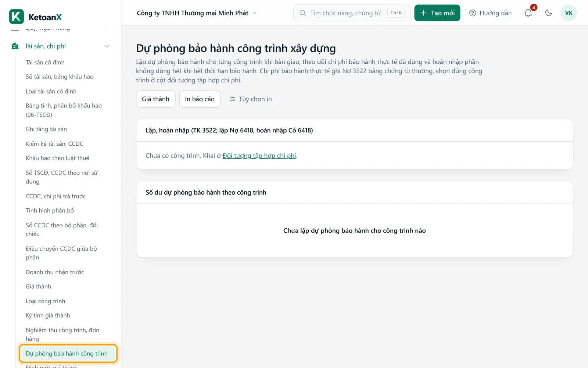This screenshot has height=368, width=588.
Task: Select Loại công trình menu item
Action: coord(45,301)
